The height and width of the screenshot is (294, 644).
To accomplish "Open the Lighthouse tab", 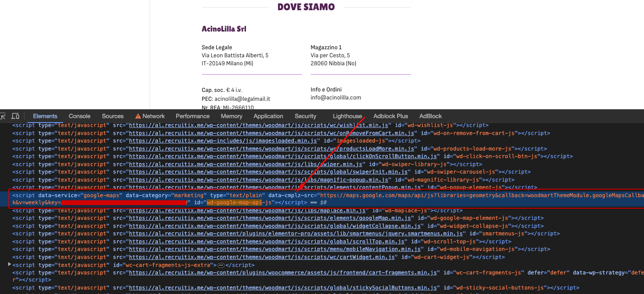I will (x=347, y=116).
